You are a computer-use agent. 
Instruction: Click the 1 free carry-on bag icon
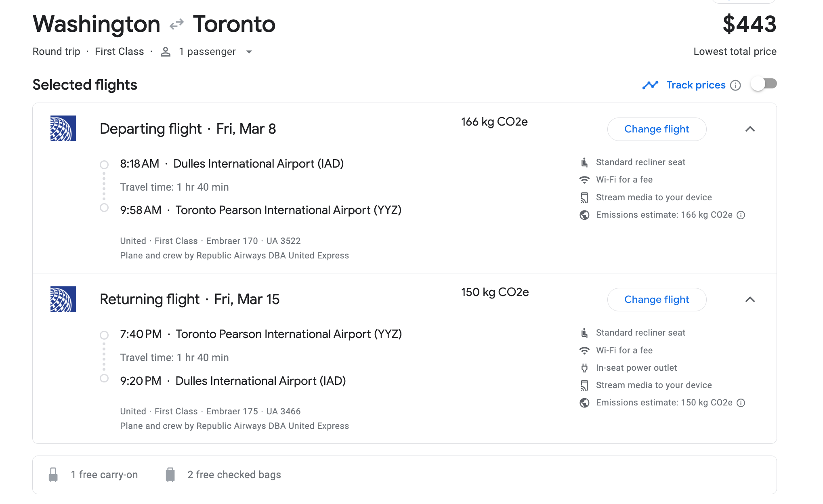click(x=53, y=475)
